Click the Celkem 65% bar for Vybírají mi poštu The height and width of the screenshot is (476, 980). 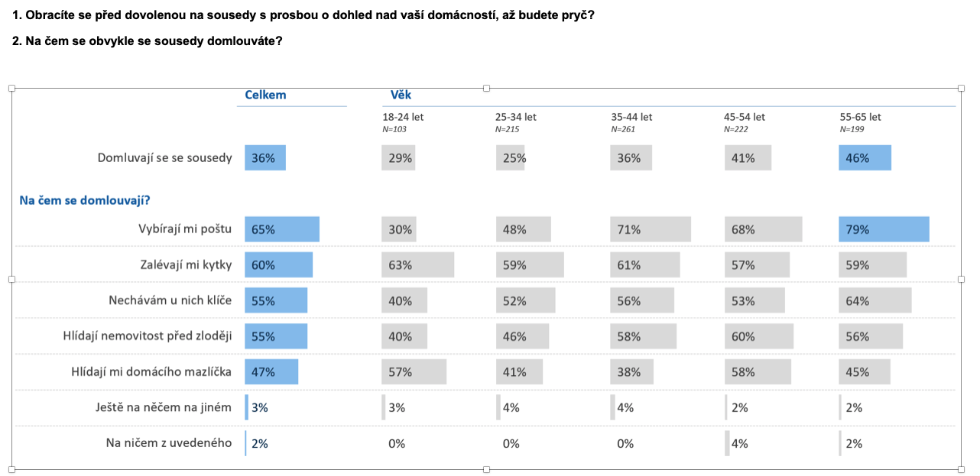[281, 229]
